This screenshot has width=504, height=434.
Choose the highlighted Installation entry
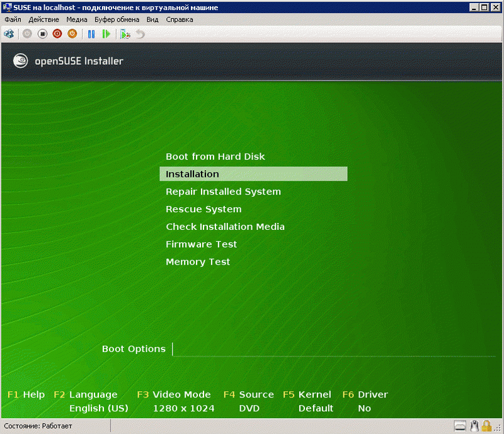[x=253, y=174]
